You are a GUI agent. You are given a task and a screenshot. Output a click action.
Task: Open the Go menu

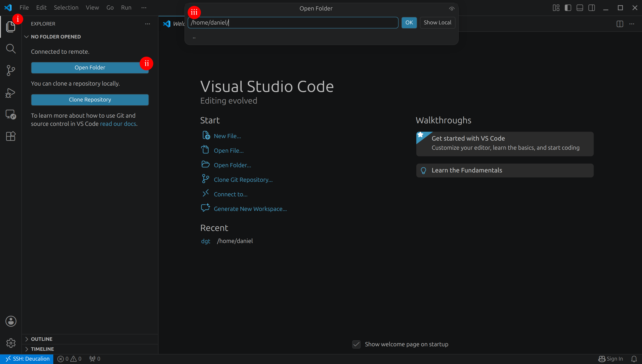pos(110,8)
